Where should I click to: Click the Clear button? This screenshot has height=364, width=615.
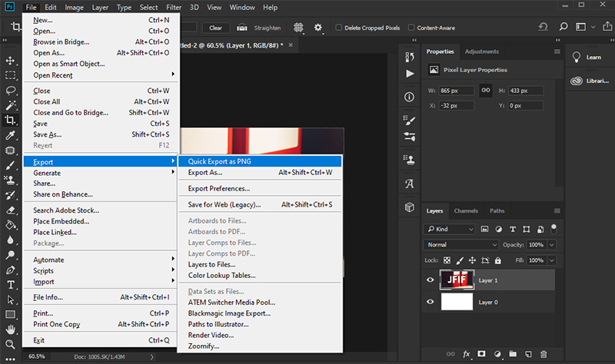(x=215, y=28)
